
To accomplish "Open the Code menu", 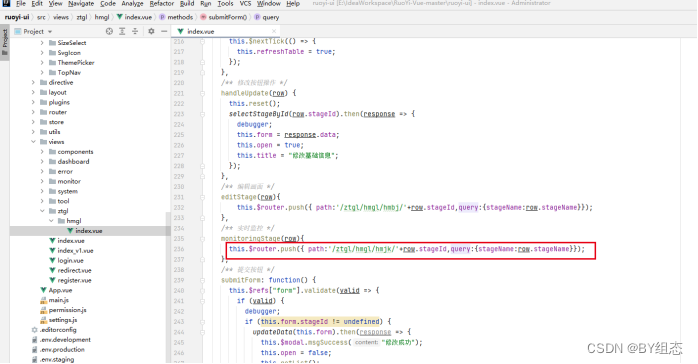I will click(x=108, y=4).
